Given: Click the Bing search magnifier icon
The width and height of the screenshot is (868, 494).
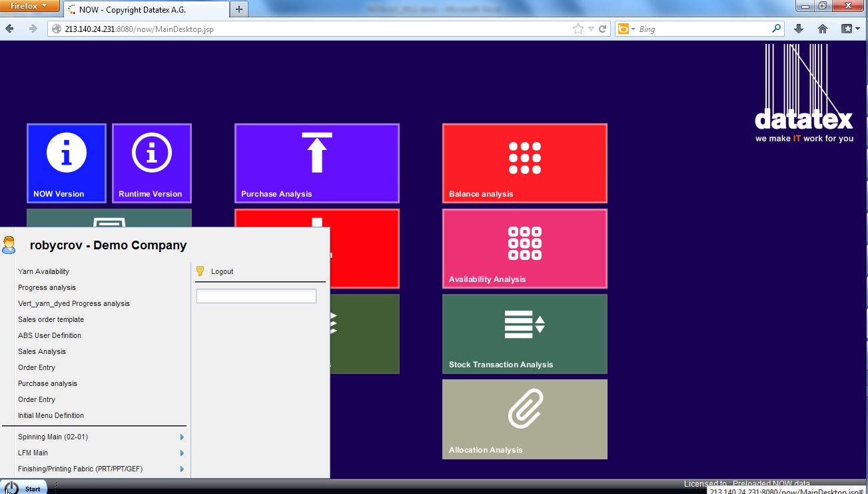Looking at the screenshot, I should (x=776, y=29).
